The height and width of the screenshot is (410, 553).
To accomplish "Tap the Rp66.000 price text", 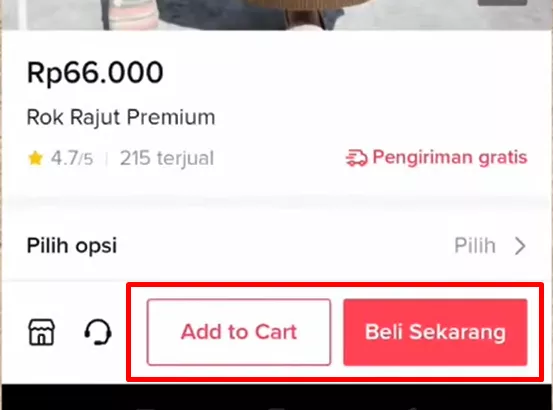I will coord(95,72).
